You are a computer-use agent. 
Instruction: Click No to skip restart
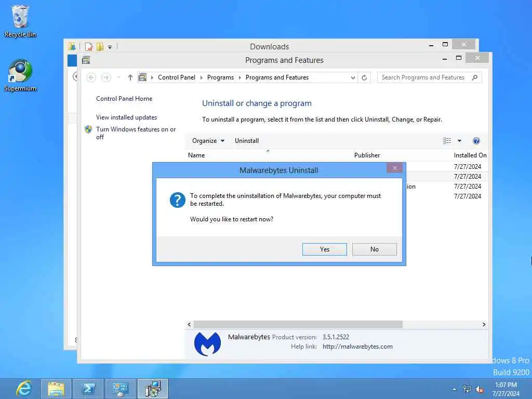(374, 249)
